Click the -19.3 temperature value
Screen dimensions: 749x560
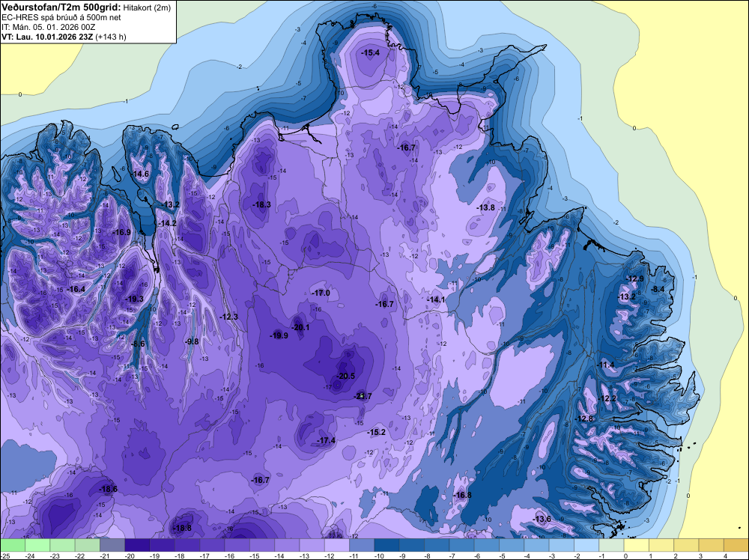(134, 299)
